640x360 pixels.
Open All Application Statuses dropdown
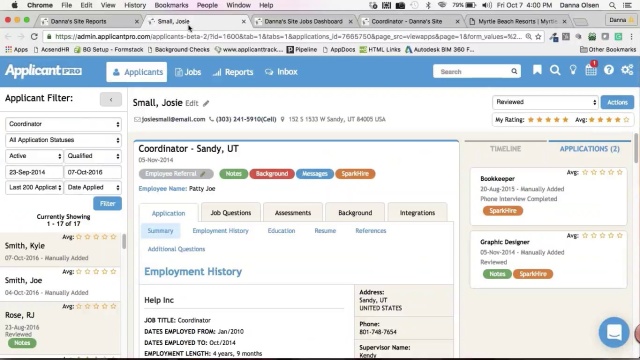63,140
